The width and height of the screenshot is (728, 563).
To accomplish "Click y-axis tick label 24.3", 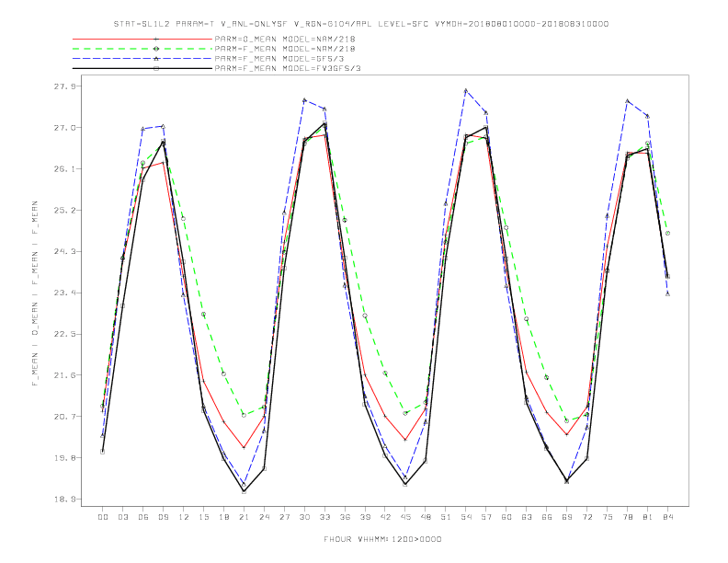I will 64,252.
